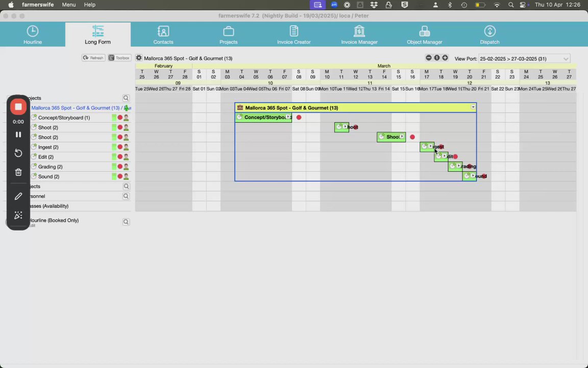
Task: Click the red dot after the Concept/Storyboard timeline block
Action: point(299,117)
